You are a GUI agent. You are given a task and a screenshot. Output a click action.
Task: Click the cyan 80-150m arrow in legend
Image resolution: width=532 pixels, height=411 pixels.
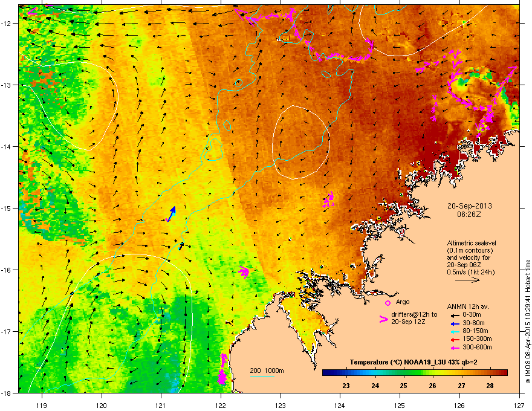point(454,332)
